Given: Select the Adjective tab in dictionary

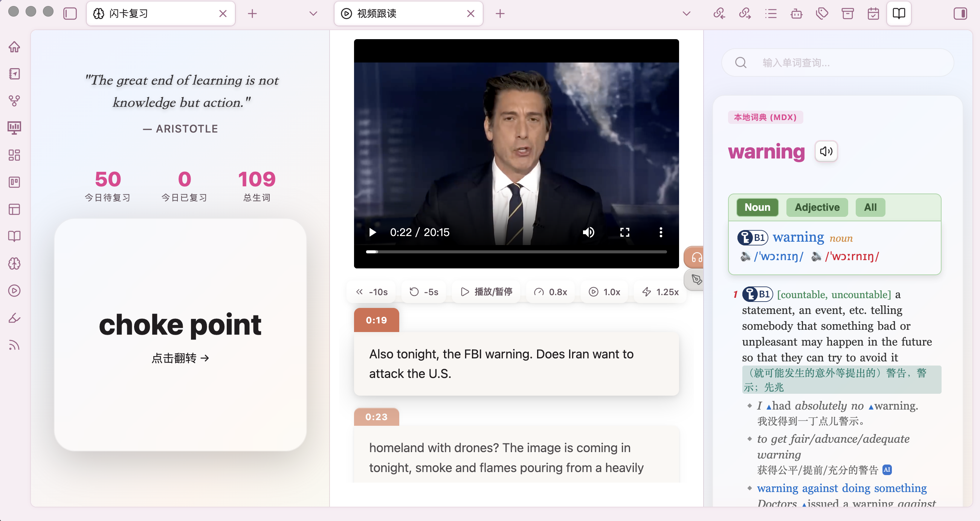Looking at the screenshot, I should [x=817, y=207].
